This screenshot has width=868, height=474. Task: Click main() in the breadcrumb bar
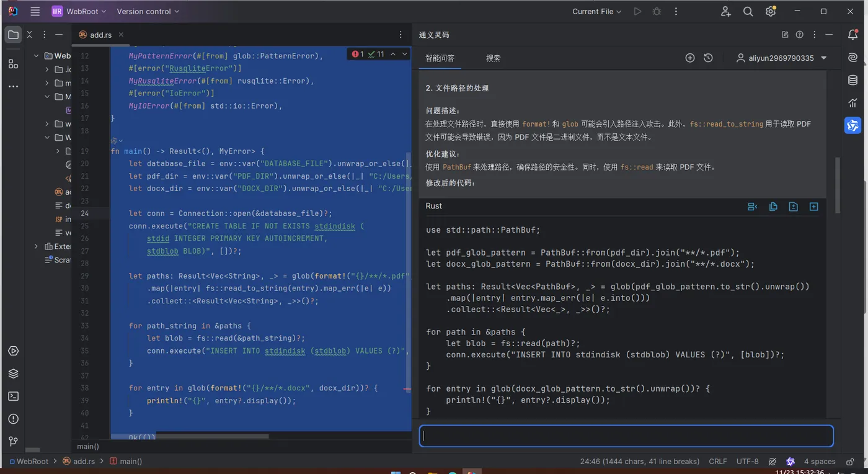[x=126, y=462]
